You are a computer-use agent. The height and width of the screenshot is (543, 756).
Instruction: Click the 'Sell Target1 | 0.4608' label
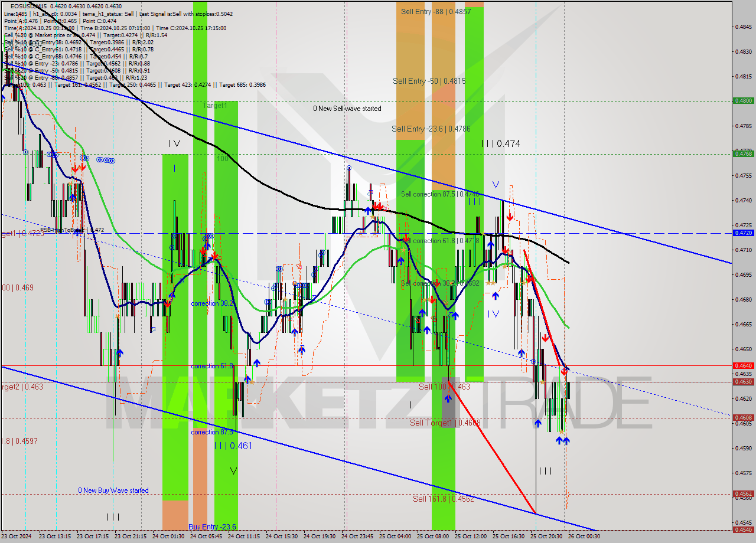coord(445,423)
